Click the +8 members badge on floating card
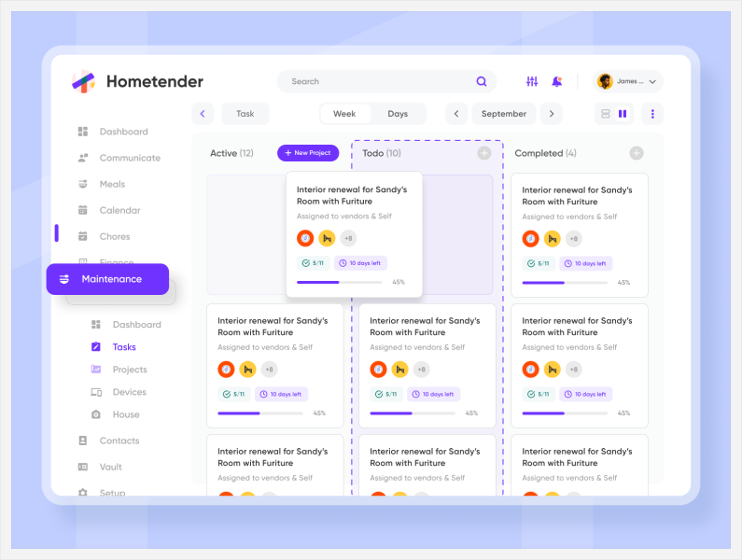This screenshot has height=560, width=742. coord(348,238)
